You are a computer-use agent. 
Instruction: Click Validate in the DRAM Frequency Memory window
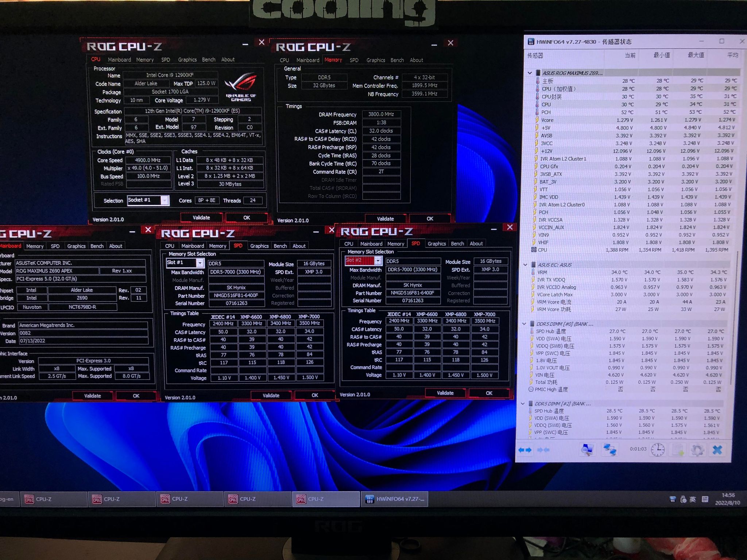click(x=385, y=219)
